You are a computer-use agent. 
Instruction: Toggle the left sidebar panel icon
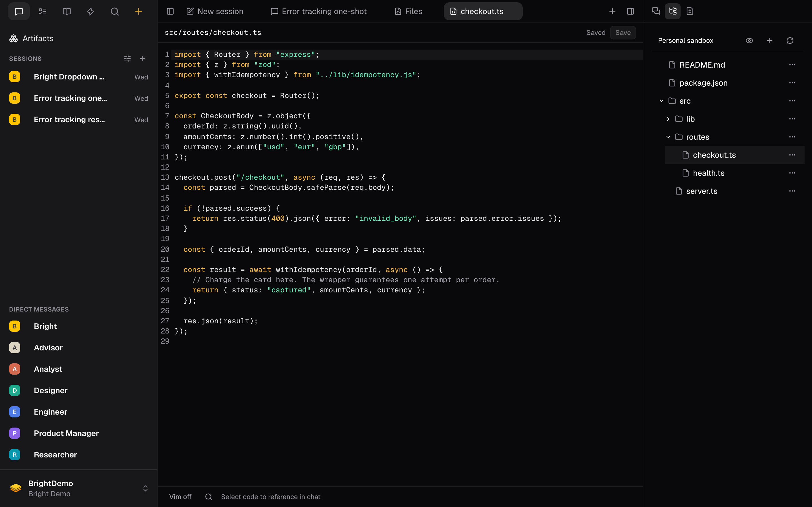pyautogui.click(x=170, y=11)
